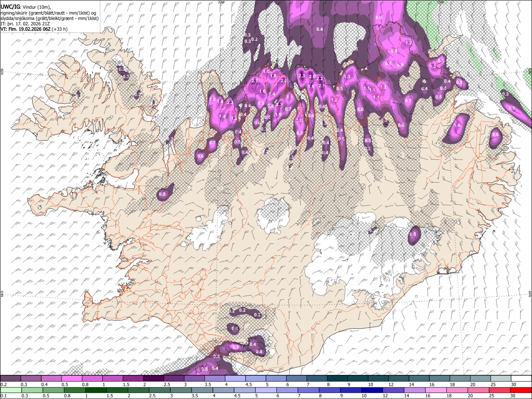Image resolution: width=532 pixels, height=399 pixels.
Task: Pick the light pink rain legend swatch starting at 16
Action: coord(436,390)
